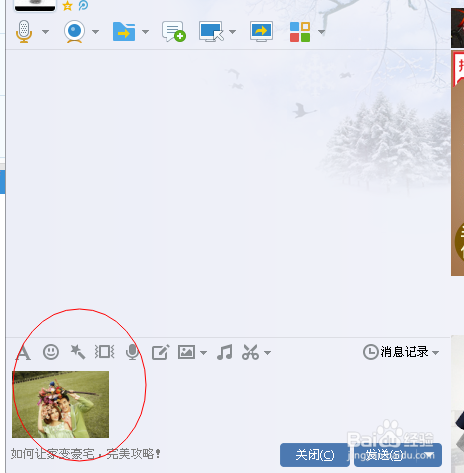
Task: Click the contact avatar at top
Action: [x=35, y=5]
